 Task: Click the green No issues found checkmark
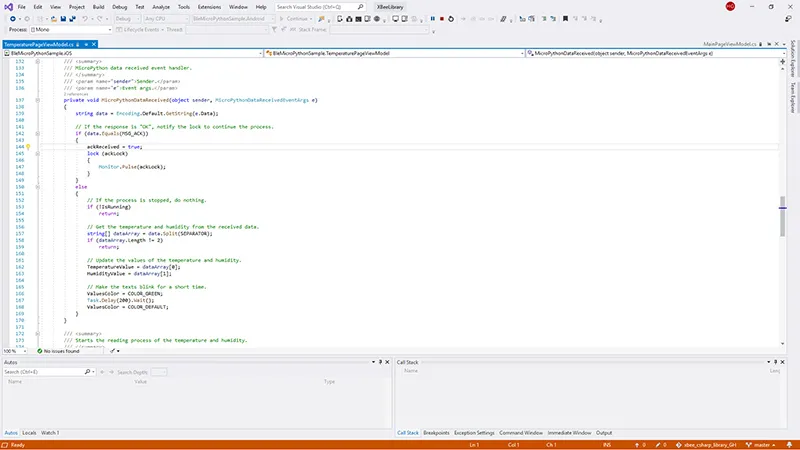point(41,351)
